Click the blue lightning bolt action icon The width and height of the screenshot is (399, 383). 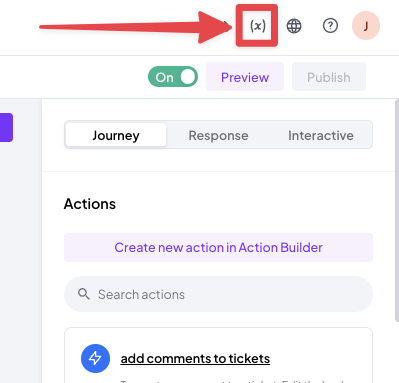tap(95, 358)
